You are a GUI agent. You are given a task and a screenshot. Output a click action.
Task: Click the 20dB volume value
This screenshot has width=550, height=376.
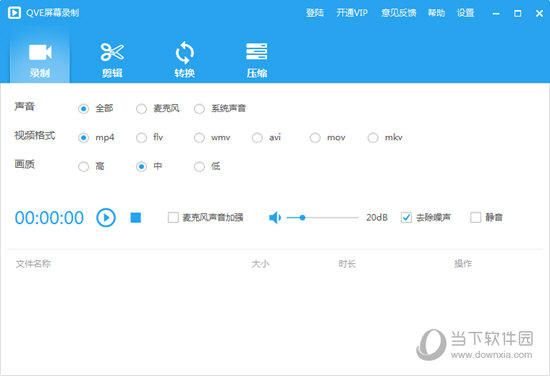coord(377,217)
